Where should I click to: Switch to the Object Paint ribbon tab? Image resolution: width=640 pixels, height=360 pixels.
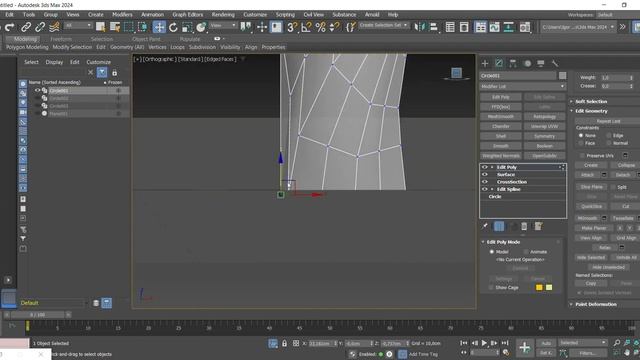click(146, 39)
